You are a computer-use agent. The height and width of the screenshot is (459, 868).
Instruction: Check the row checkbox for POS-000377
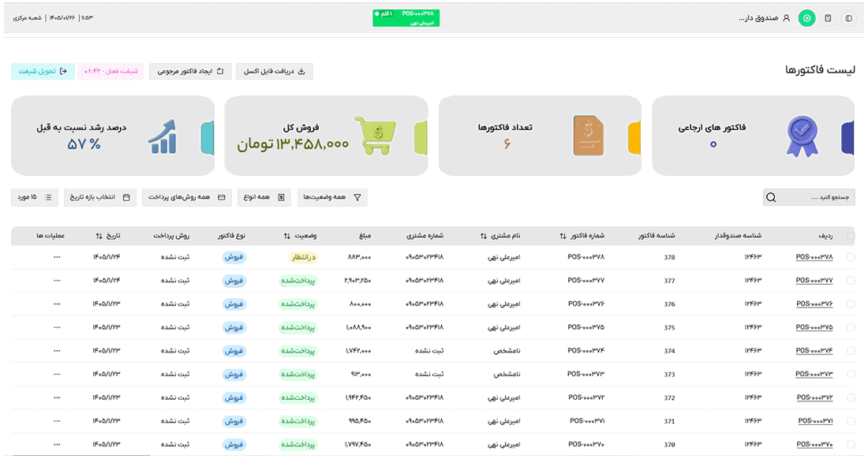(851, 281)
